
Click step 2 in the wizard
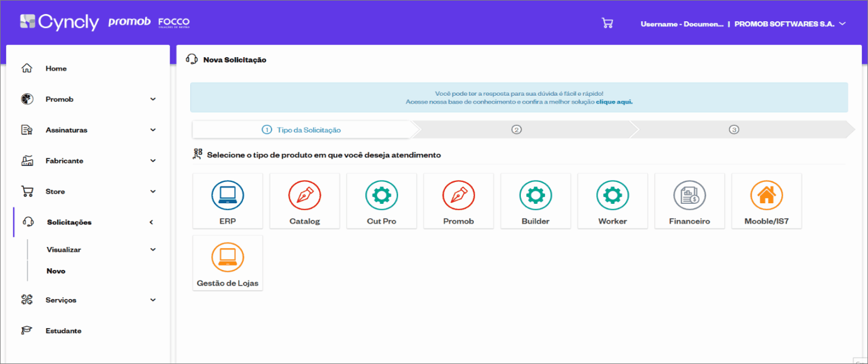point(516,129)
